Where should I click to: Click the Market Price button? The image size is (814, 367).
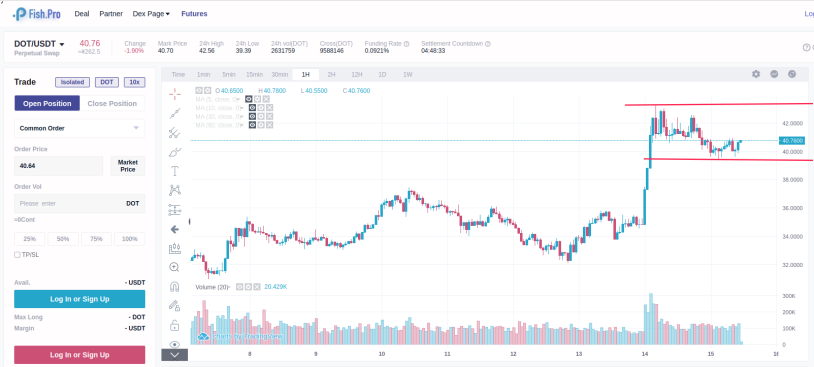[x=128, y=166]
